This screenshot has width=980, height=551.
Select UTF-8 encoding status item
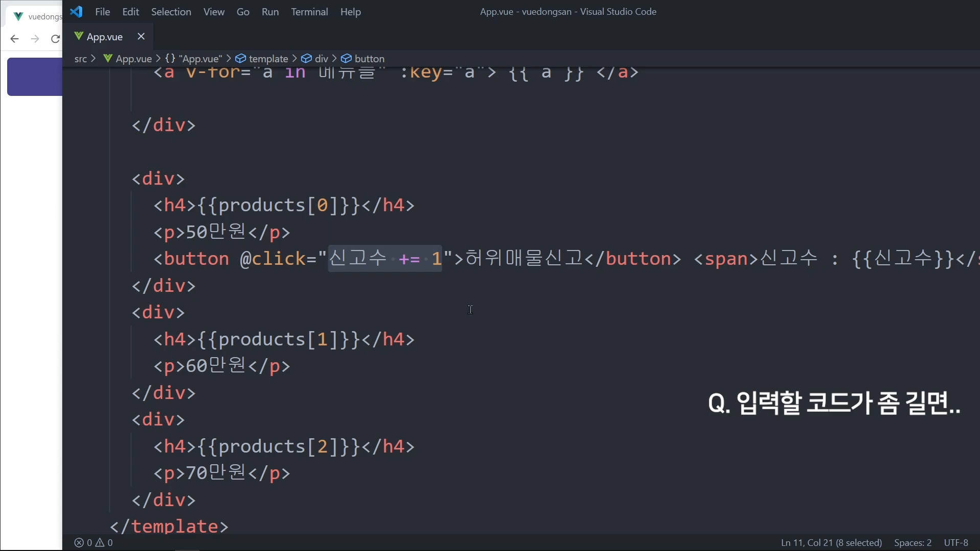point(955,542)
